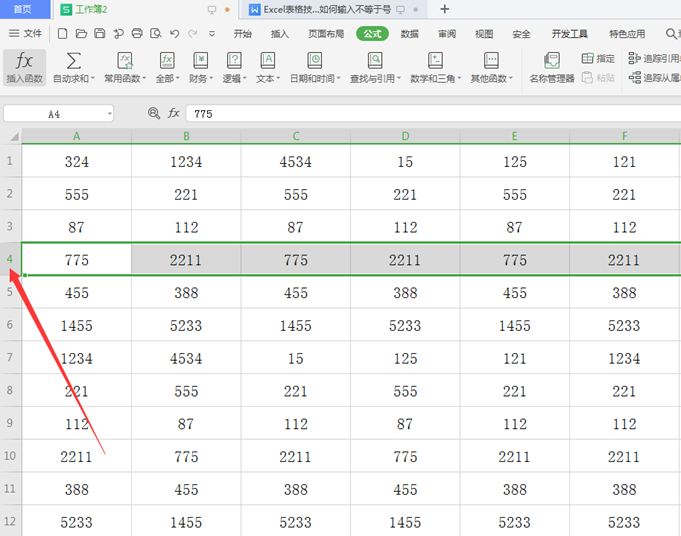Click the Print Preview icon
Screen dimensions: 681x536
(155, 33)
